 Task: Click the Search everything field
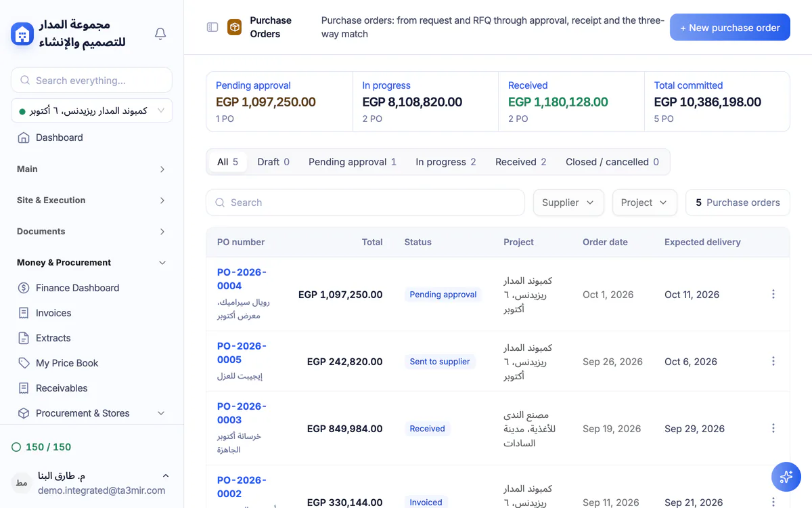tap(91, 80)
